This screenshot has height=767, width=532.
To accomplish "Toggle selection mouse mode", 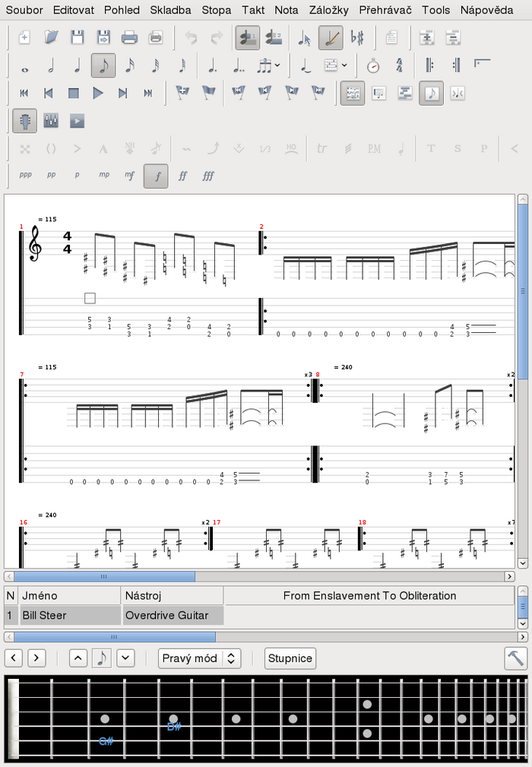I will pos(304,38).
